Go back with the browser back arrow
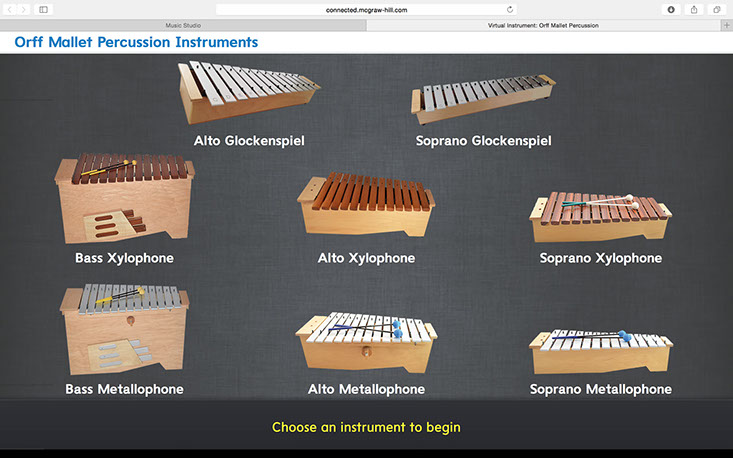The width and height of the screenshot is (733, 458). click(x=10, y=9)
